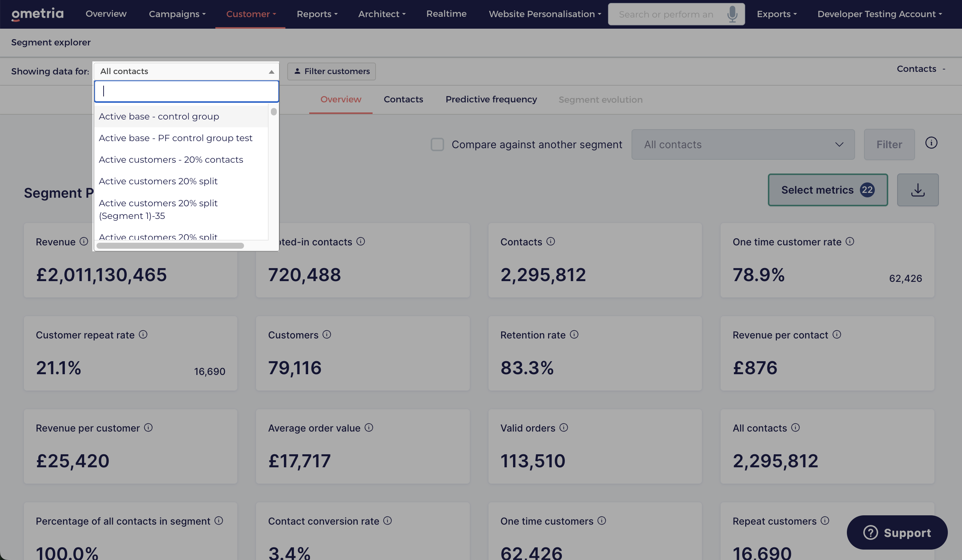This screenshot has height=560, width=962.
Task: Open Select metrics button
Action: [x=827, y=190]
